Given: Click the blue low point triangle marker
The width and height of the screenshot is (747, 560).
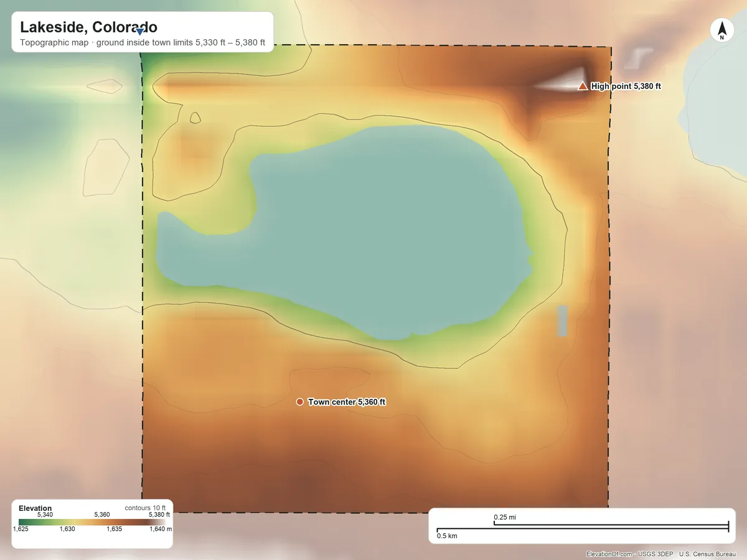Looking at the screenshot, I should 140,31.
